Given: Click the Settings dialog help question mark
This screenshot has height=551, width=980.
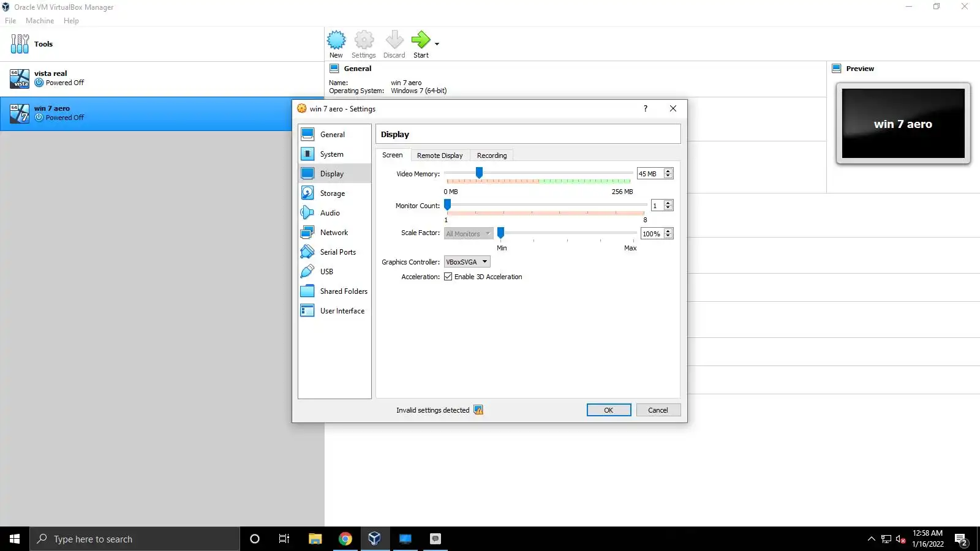Looking at the screenshot, I should tap(645, 109).
